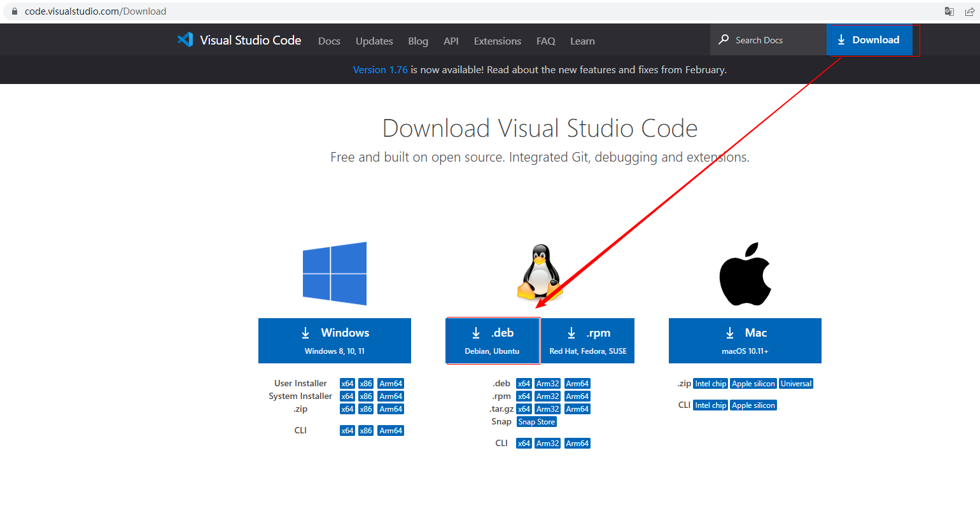This screenshot has height=518, width=980.
Task: Click the Linux '.tar.gz' row label
Action: coord(501,409)
